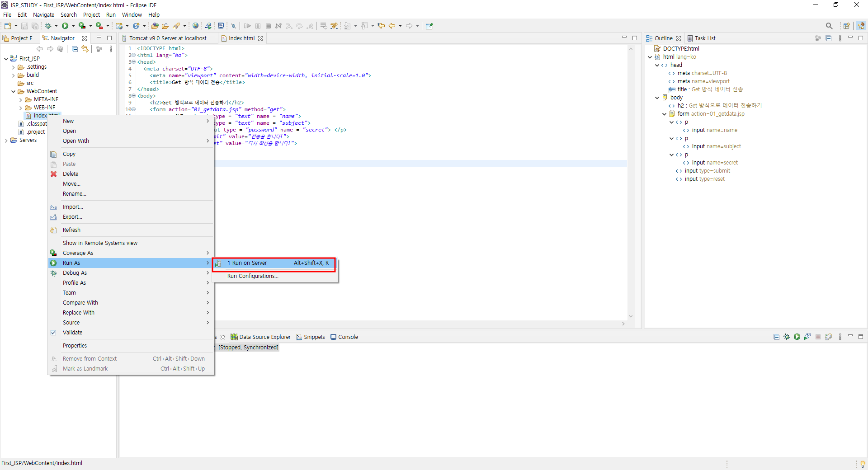Click the Coverage run icon in main toolbar

pos(82,26)
